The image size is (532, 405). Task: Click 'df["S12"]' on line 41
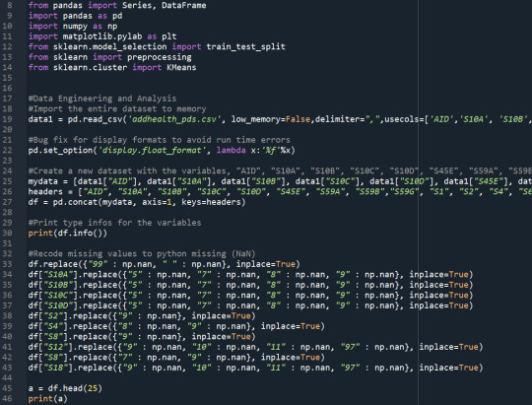[x=51, y=347]
